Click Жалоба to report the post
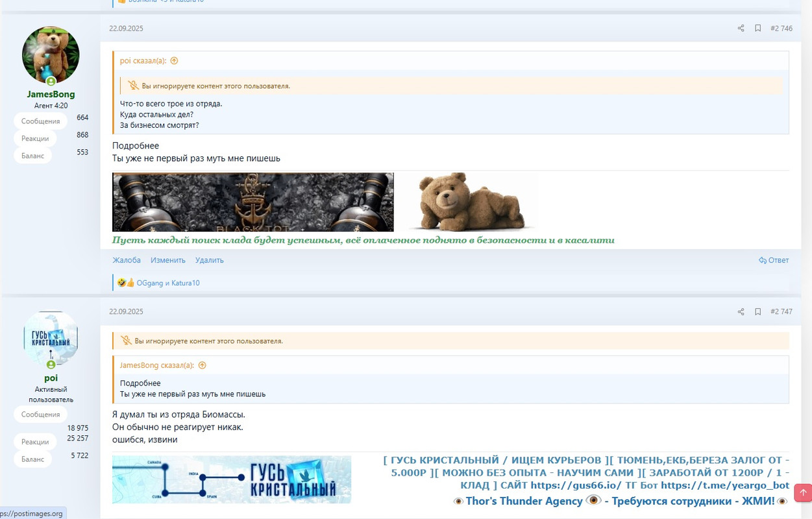The image size is (812, 519). pyautogui.click(x=127, y=260)
